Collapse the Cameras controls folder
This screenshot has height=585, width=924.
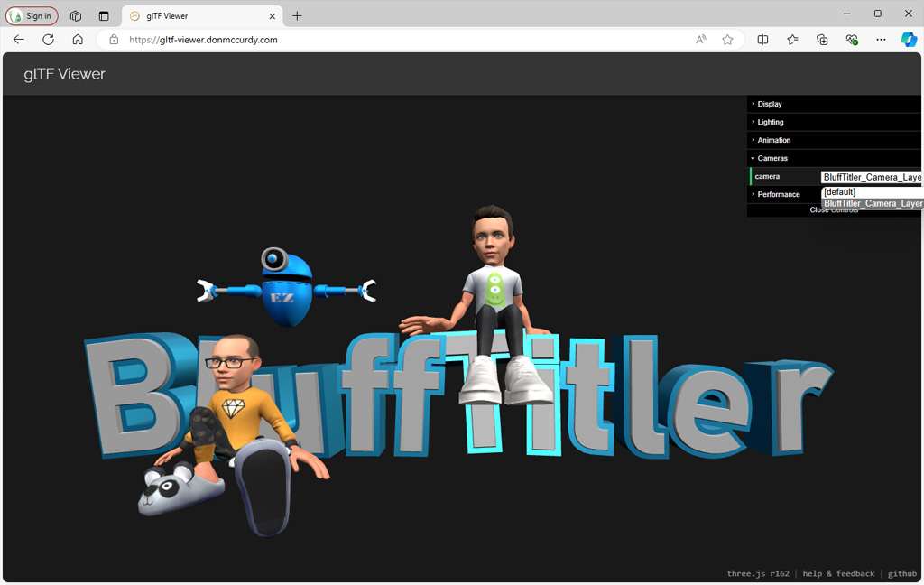(834, 158)
